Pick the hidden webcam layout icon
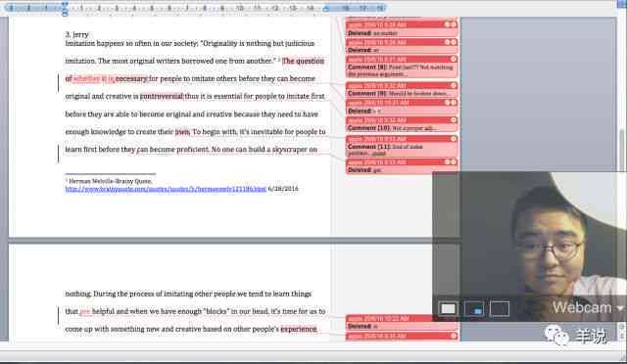627x364 pixels. point(500,308)
